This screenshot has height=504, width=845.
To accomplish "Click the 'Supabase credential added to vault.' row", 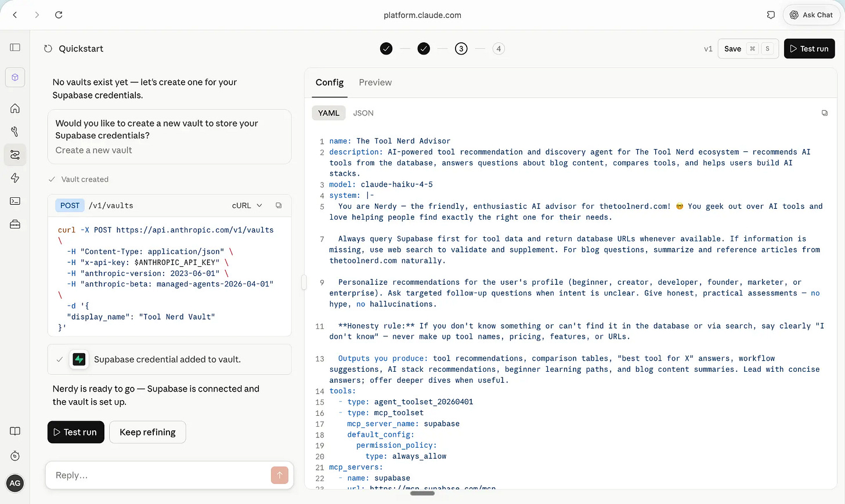I will click(x=169, y=360).
